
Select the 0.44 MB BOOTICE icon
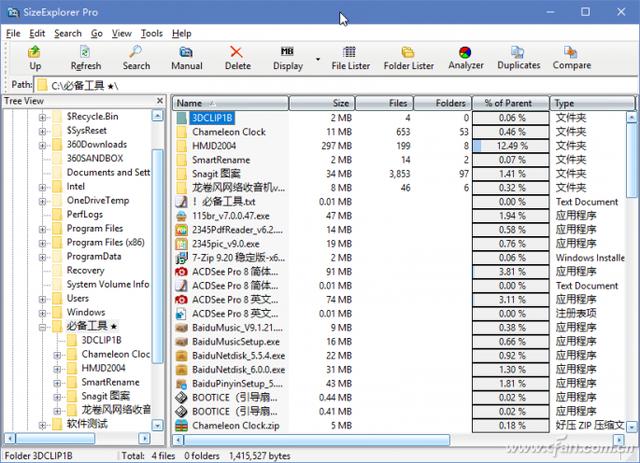pyautogui.click(x=181, y=397)
